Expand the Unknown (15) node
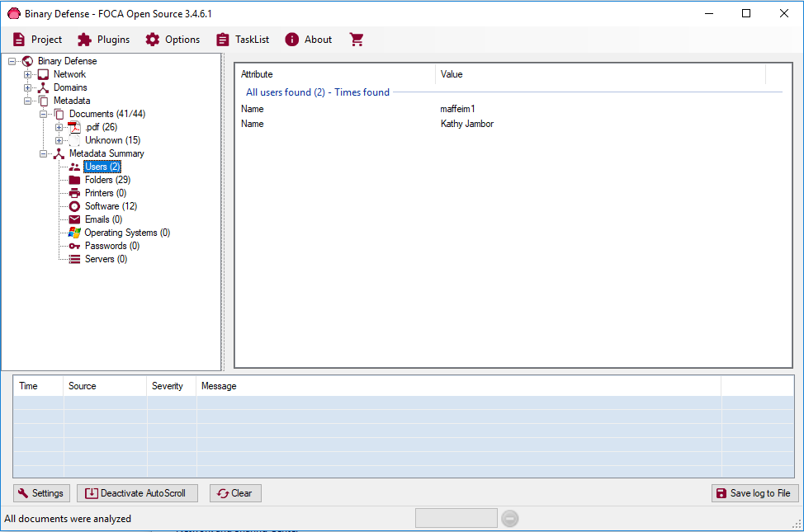 (x=59, y=140)
